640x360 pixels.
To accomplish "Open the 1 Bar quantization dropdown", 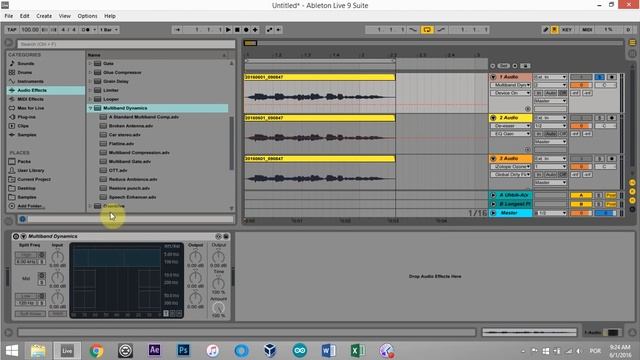I will pyautogui.click(x=109, y=29).
